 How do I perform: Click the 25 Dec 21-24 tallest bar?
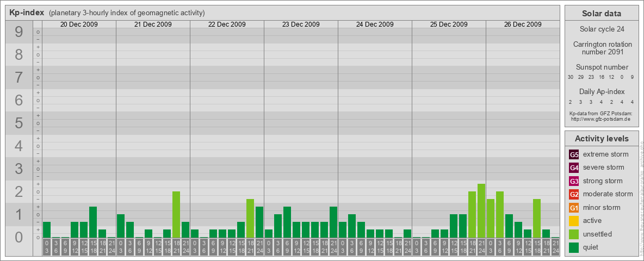pyautogui.click(x=481, y=211)
